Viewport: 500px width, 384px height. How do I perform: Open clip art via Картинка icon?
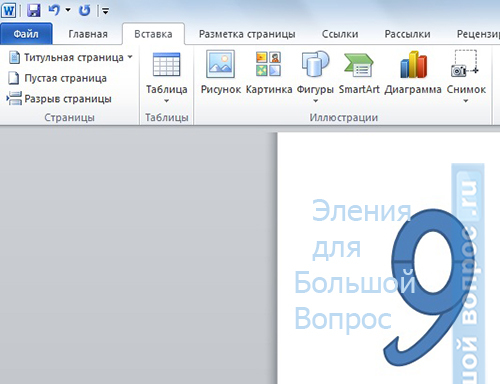269,64
